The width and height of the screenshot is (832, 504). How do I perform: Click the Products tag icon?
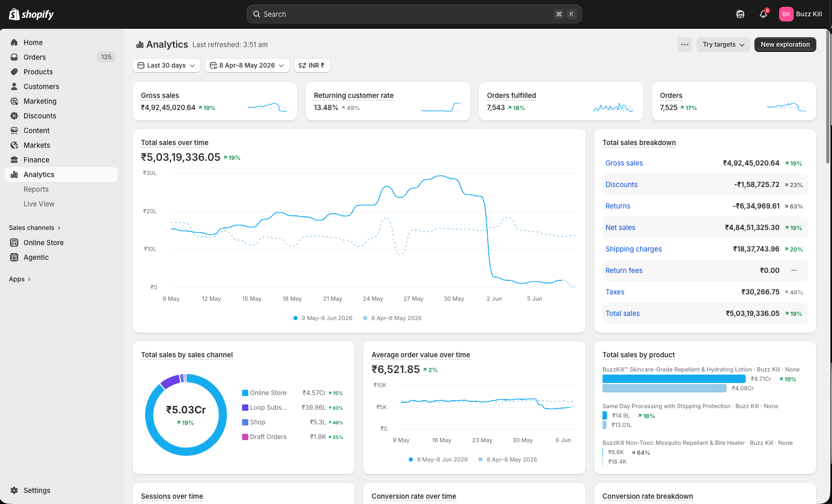[14, 72]
